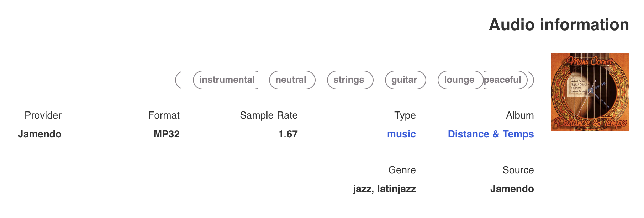This screenshot has height=218, width=644.
Task: Click the Type field label
Action: 404,115
